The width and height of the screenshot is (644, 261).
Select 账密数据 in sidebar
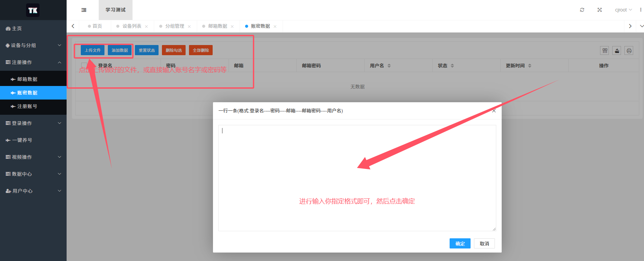(33, 93)
